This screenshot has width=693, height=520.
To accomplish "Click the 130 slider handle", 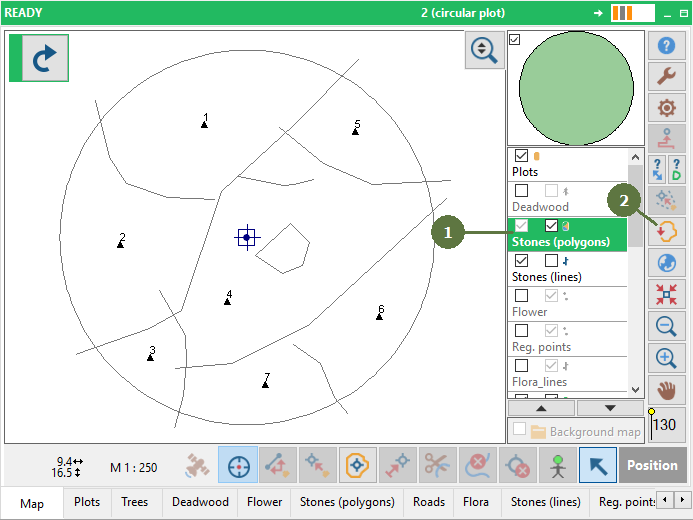I will (x=651, y=412).
